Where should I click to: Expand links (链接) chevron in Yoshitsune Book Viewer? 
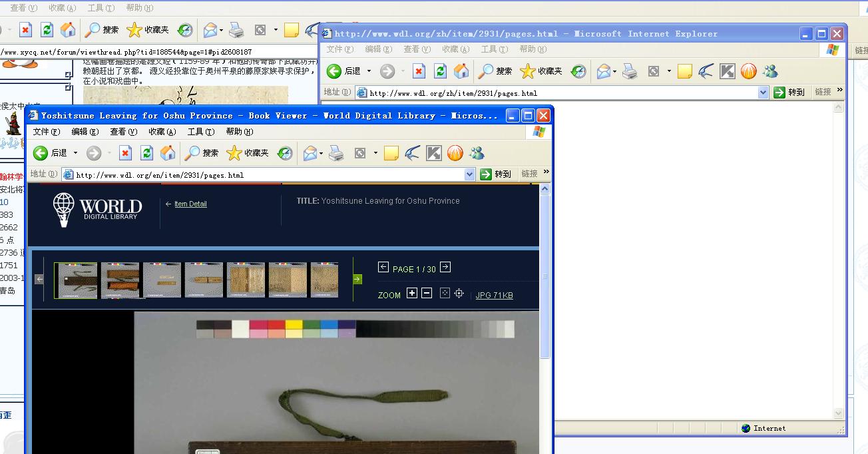(x=546, y=172)
